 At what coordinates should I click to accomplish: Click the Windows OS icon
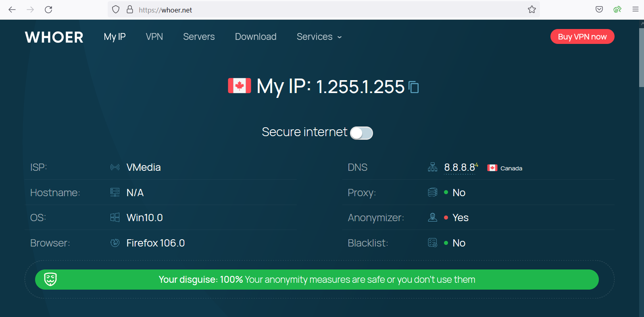(115, 218)
